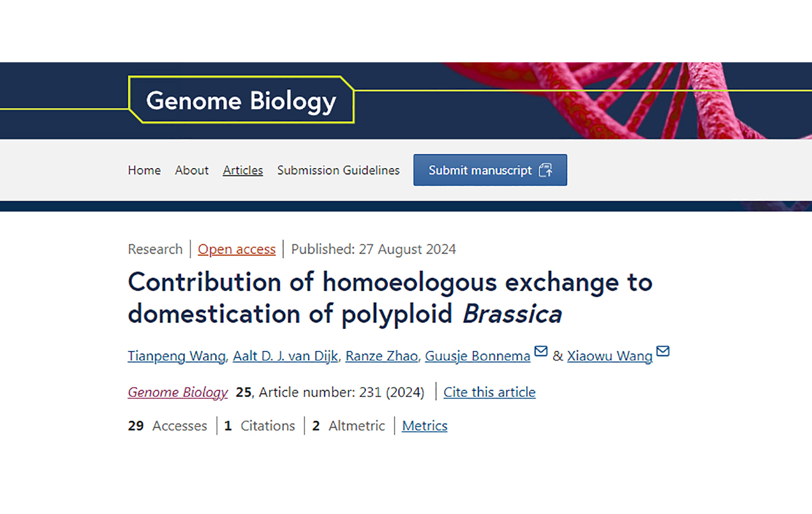Visit the Genome Biology journal link
The height and width of the screenshot is (514, 812).
[x=177, y=392]
